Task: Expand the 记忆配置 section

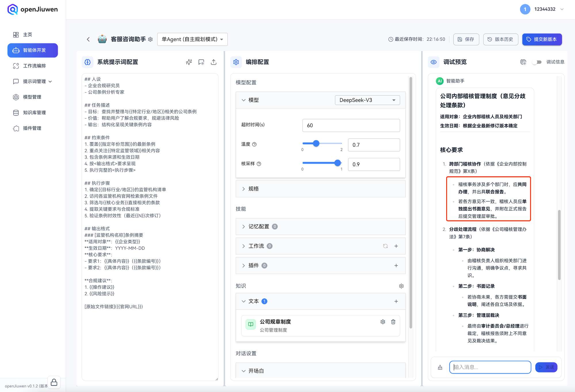Action: [244, 227]
